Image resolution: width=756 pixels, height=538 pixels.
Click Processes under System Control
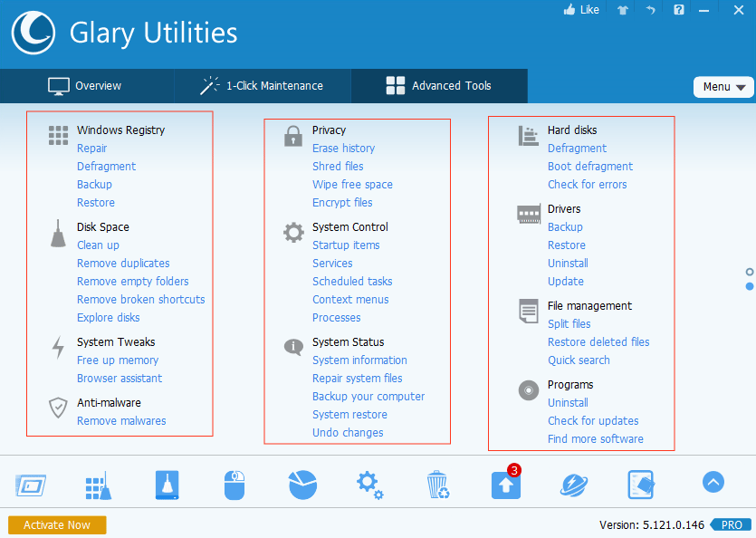click(x=336, y=318)
